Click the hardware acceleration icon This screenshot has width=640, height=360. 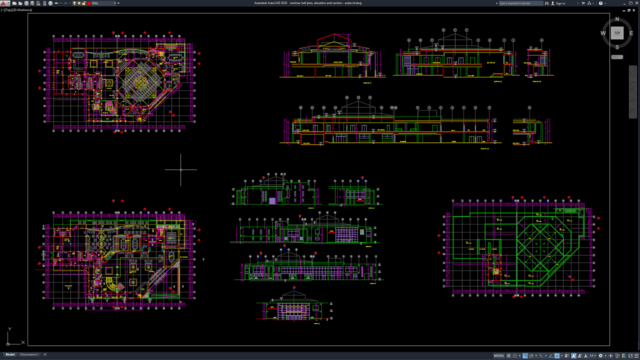pyautogui.click(x=623, y=356)
